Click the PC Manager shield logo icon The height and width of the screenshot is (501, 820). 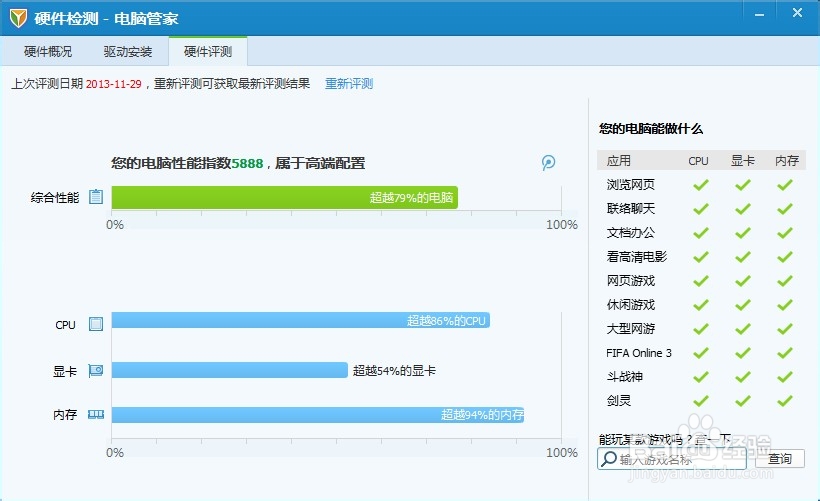(x=18, y=18)
